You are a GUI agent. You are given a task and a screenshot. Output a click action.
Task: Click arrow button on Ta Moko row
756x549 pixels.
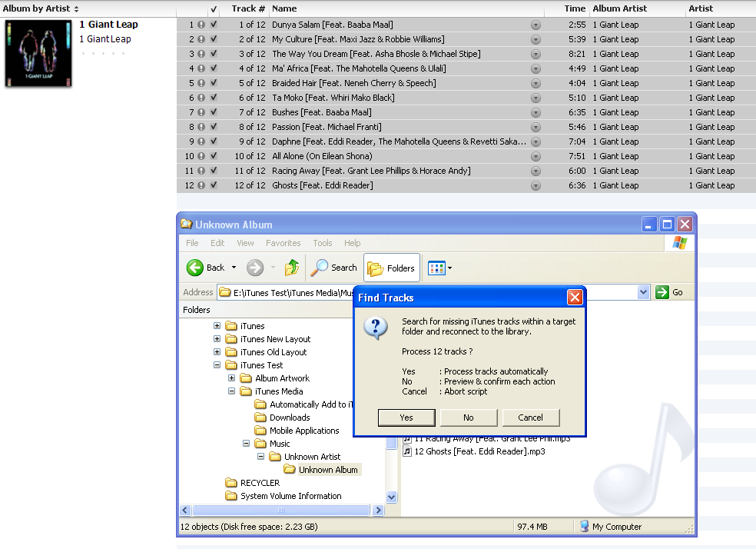click(x=535, y=98)
